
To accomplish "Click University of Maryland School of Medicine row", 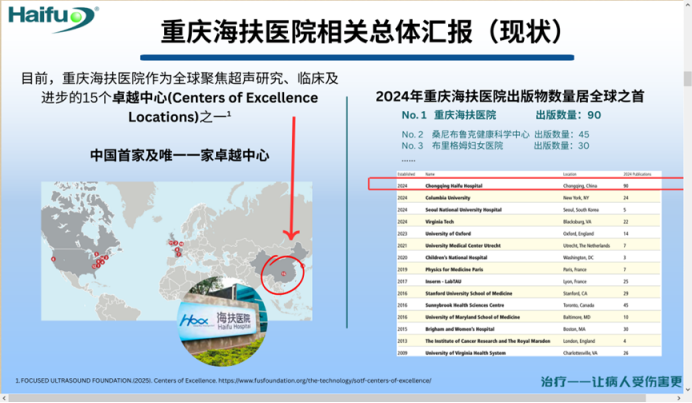I will 529,317.
